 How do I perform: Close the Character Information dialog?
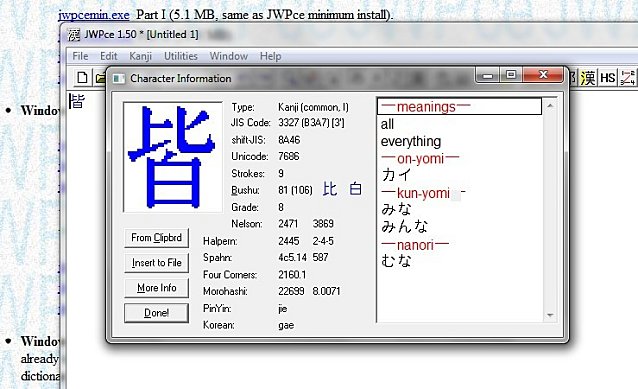[543, 75]
